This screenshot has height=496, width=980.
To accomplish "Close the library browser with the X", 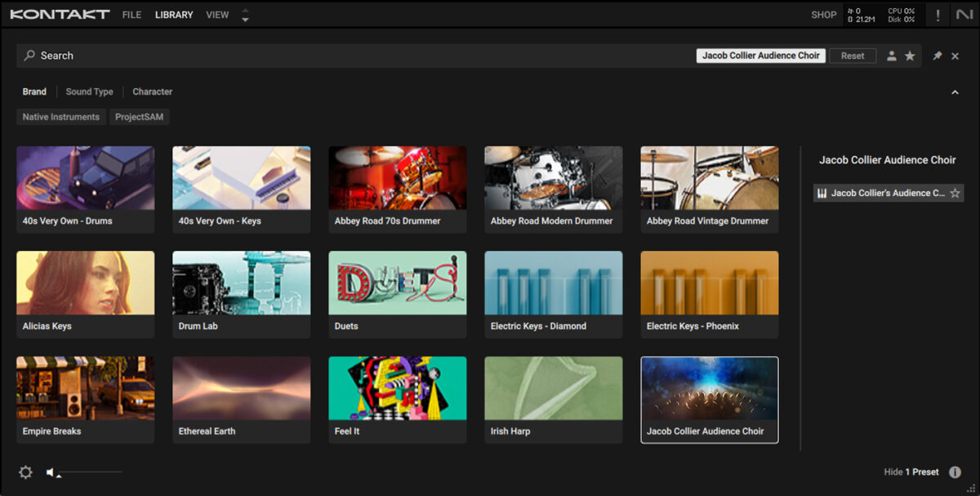I will 955,56.
